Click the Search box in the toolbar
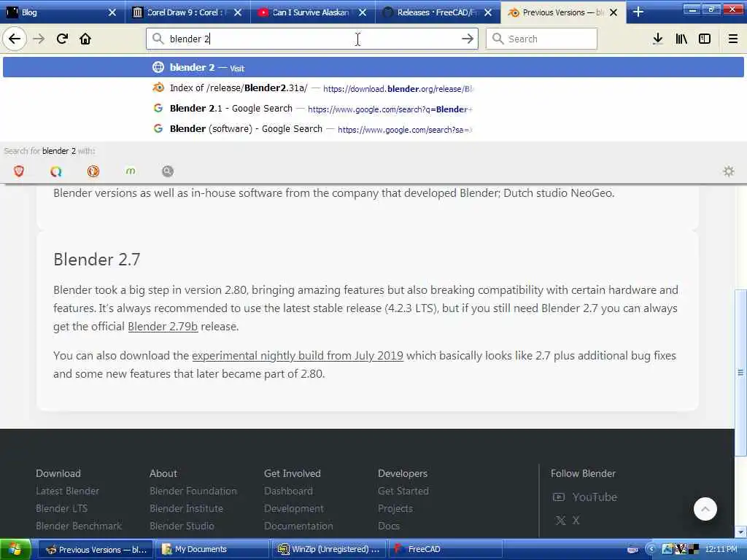 click(x=541, y=39)
